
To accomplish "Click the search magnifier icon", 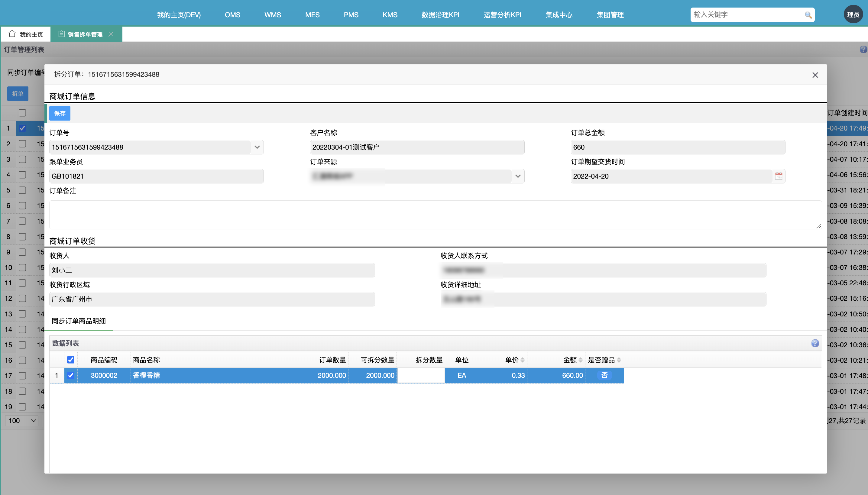I will (x=808, y=15).
